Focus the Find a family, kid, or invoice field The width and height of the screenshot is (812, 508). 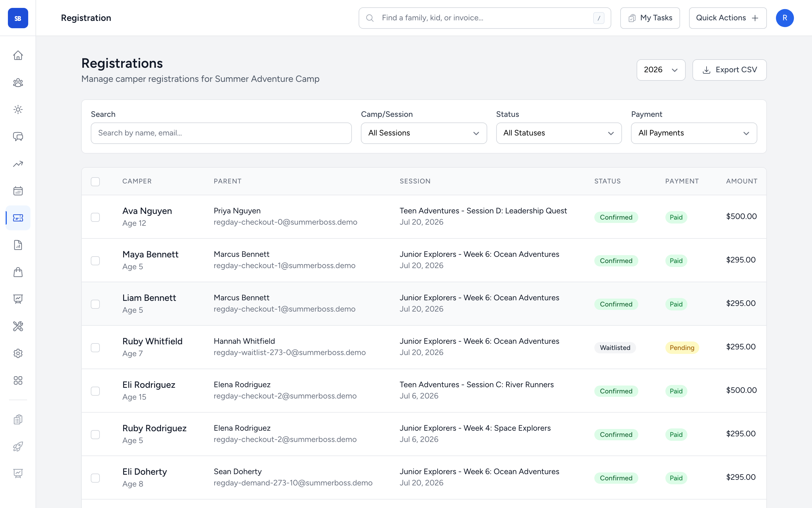484,18
